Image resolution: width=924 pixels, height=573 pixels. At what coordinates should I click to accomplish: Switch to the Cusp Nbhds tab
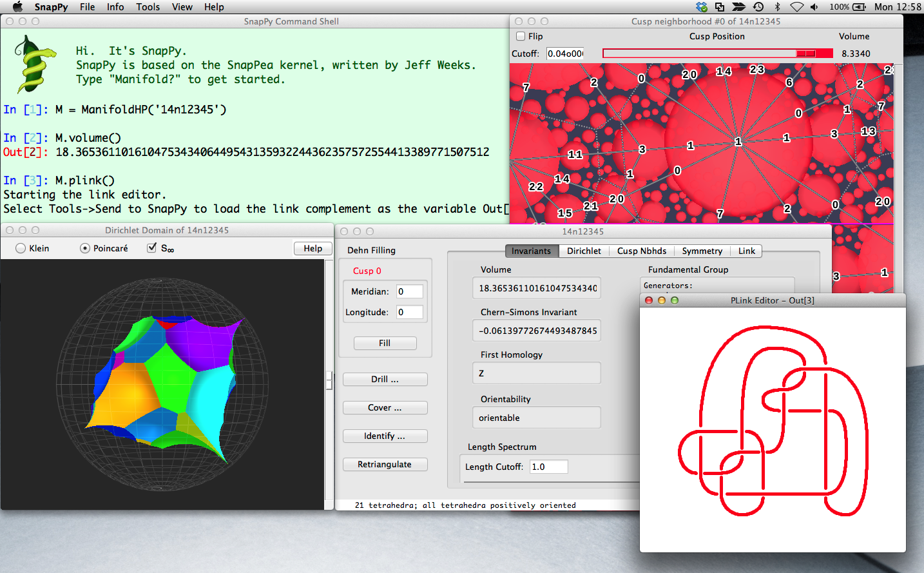tap(642, 251)
